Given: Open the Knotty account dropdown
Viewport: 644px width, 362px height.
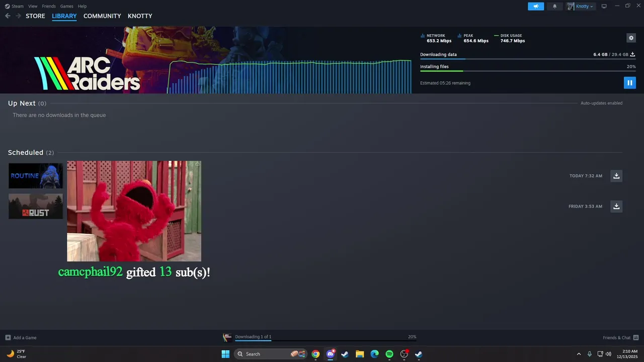Looking at the screenshot, I should coord(580,6).
